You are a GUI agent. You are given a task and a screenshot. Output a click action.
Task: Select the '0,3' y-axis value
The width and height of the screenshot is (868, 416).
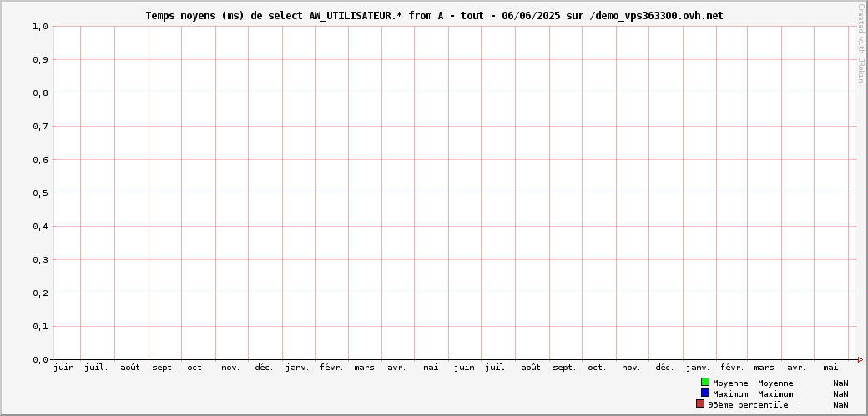(x=40, y=259)
